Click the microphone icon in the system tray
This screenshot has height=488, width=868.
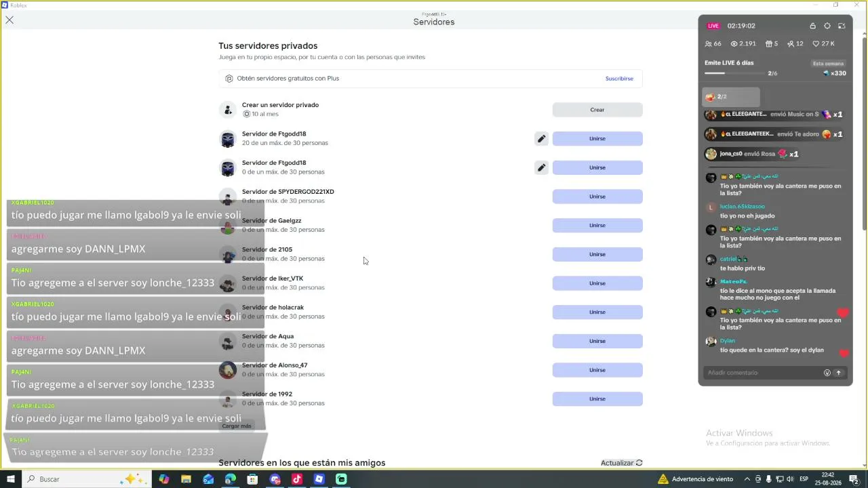(768, 479)
